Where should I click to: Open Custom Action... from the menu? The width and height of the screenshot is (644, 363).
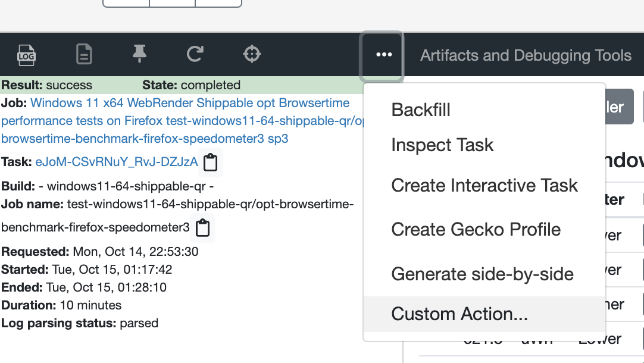pos(459,314)
